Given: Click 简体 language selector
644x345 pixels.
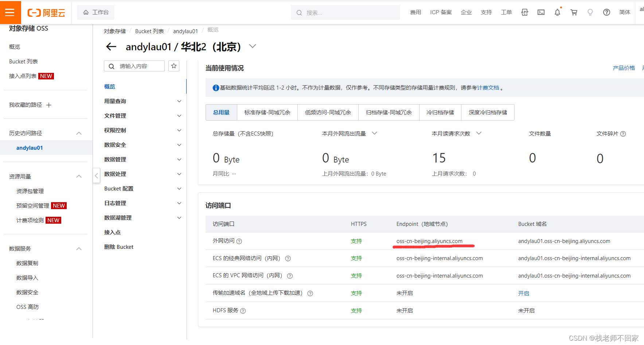Looking at the screenshot, I should pyautogui.click(x=625, y=12).
